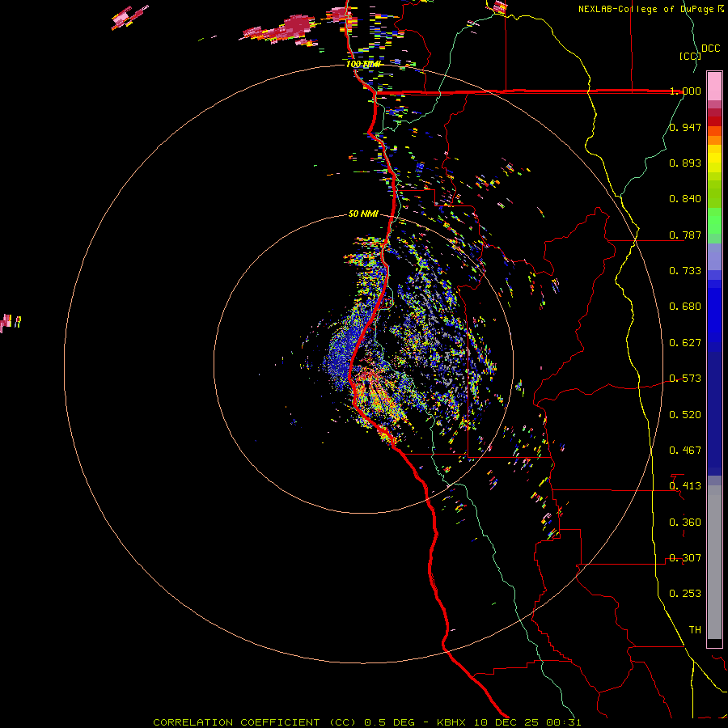Select the 0.893 scale value

click(x=685, y=163)
